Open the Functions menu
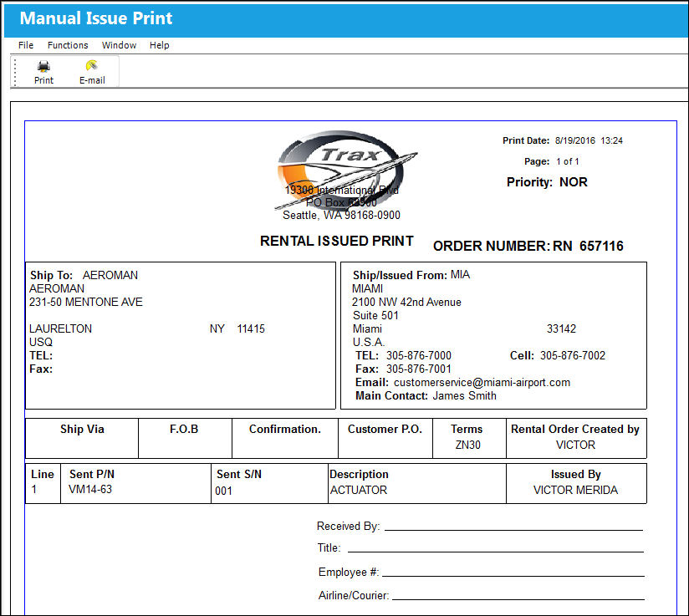Image resolution: width=689 pixels, height=616 pixels. pyautogui.click(x=68, y=45)
